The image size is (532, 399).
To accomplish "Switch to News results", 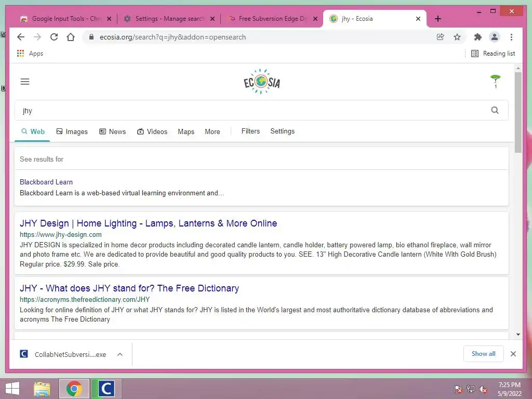I will tap(112, 131).
